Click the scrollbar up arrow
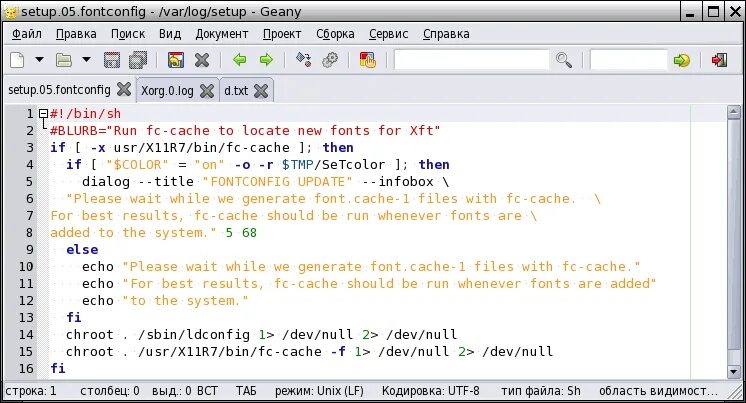Viewport: 746px width, 403px height. (733, 112)
